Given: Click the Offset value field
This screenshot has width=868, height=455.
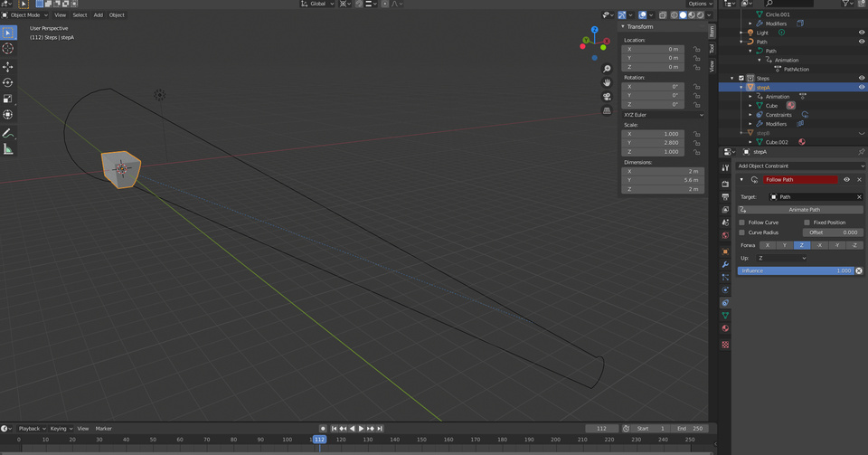Looking at the screenshot, I should (x=833, y=232).
